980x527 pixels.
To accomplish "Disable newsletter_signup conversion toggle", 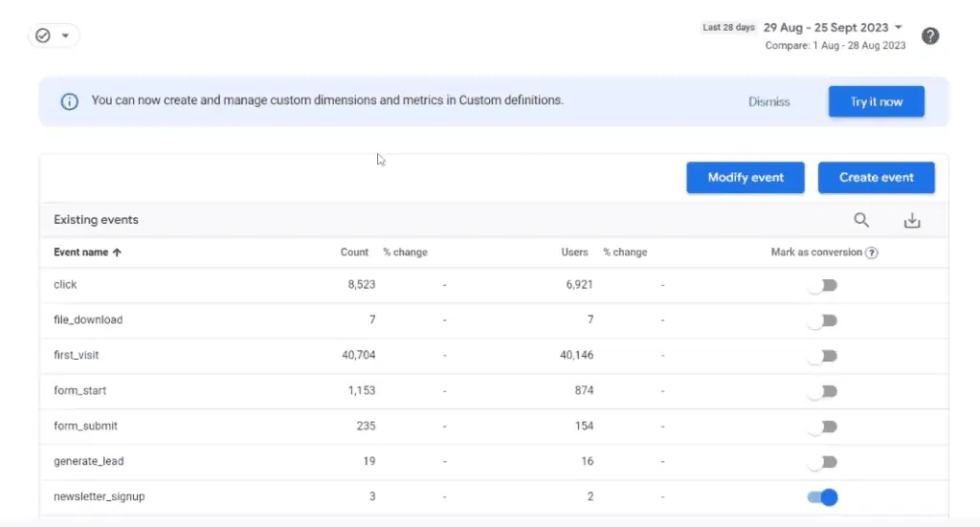I will 823,496.
